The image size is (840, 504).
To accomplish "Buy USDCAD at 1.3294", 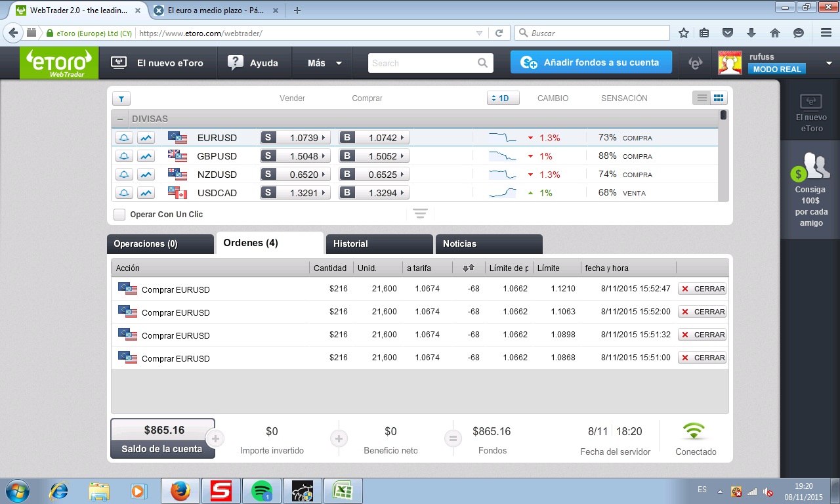I will pos(373,193).
